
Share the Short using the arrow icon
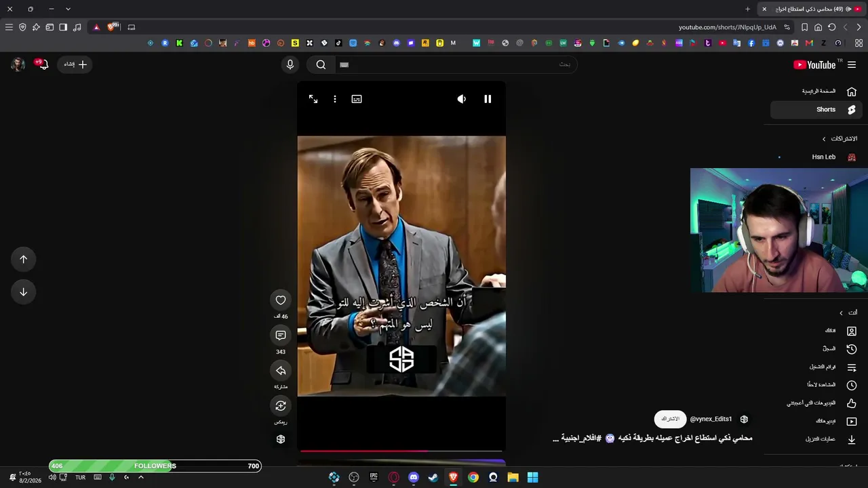pyautogui.click(x=281, y=371)
